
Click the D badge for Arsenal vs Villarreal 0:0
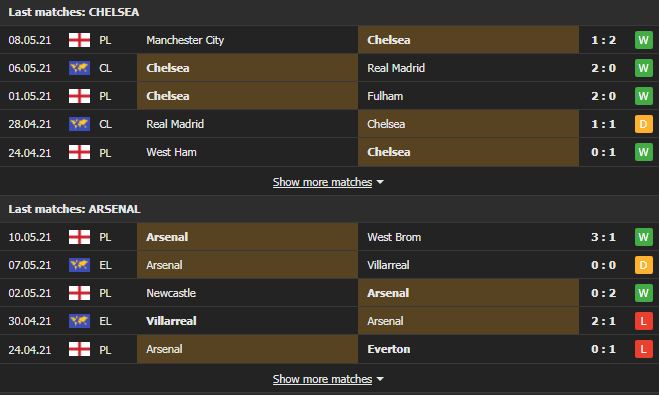[x=643, y=265]
